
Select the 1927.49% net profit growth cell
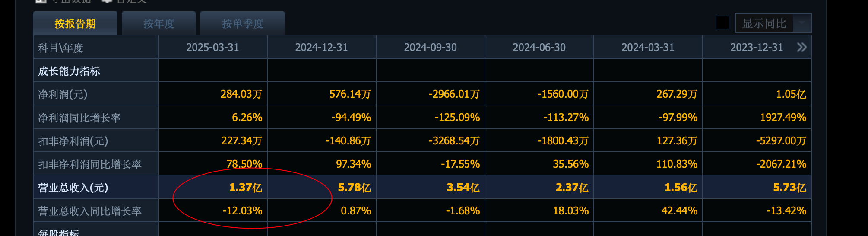point(783,118)
